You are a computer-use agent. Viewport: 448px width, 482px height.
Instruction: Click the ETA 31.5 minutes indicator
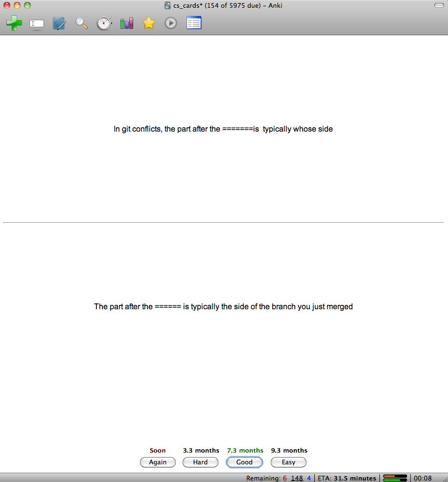tap(347, 478)
